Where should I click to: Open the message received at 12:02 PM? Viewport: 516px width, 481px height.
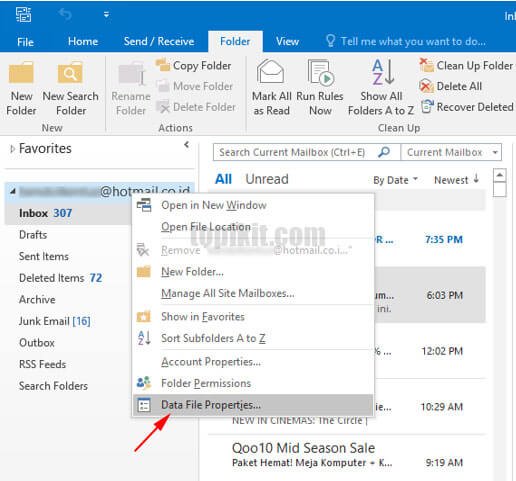[x=430, y=351]
